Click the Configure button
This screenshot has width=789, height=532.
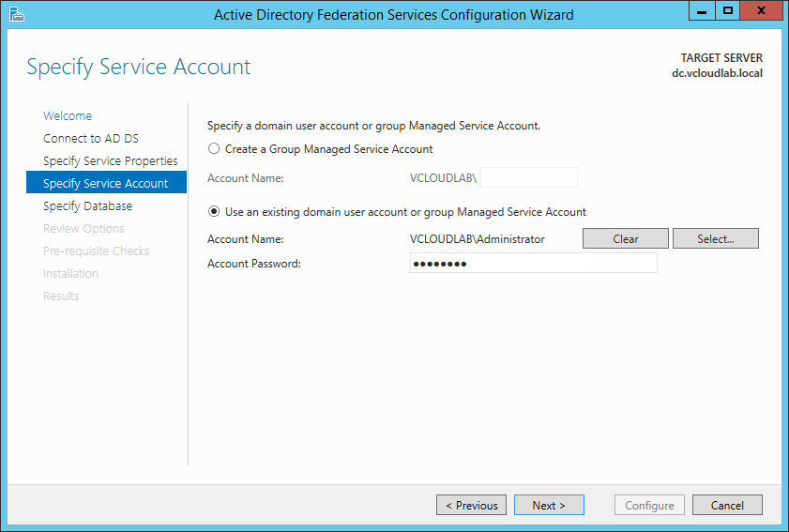pyautogui.click(x=649, y=506)
